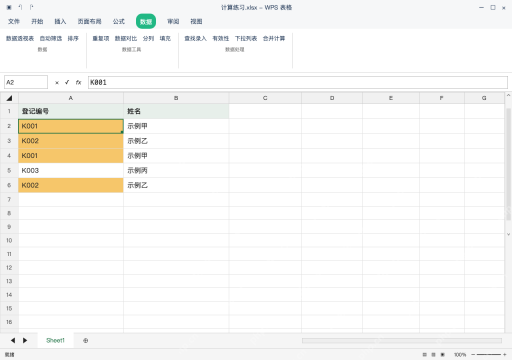
Task: Switch to normal view icon in status bar
Action: click(424, 355)
